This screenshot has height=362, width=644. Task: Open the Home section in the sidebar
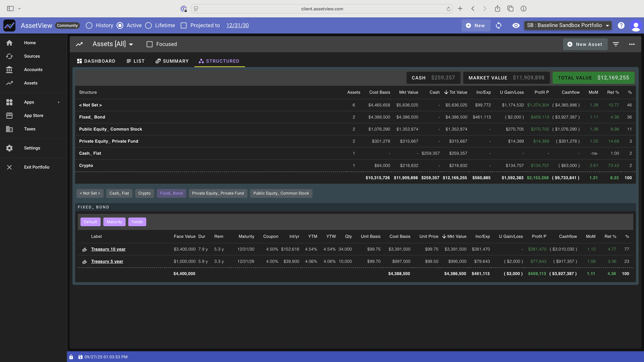[30, 42]
